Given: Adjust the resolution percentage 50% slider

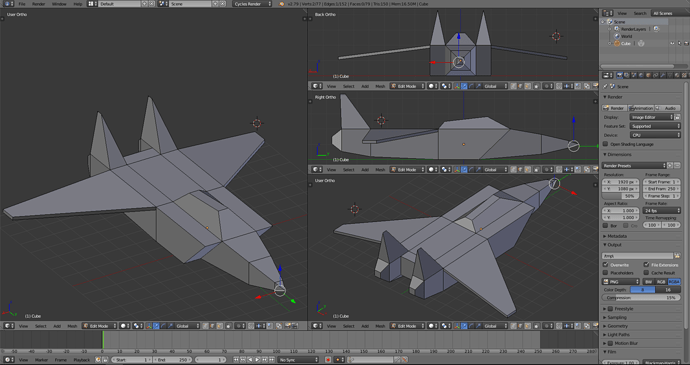Looking at the screenshot, I should 621,196.
